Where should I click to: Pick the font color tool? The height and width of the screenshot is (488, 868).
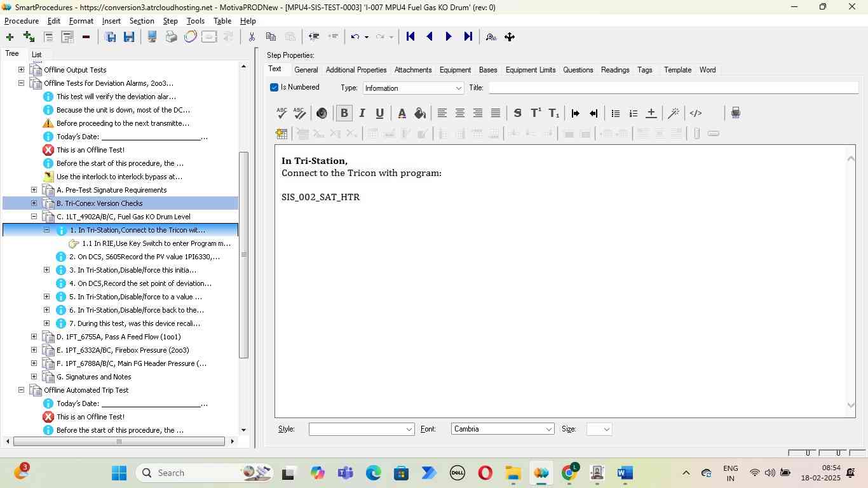(402, 113)
